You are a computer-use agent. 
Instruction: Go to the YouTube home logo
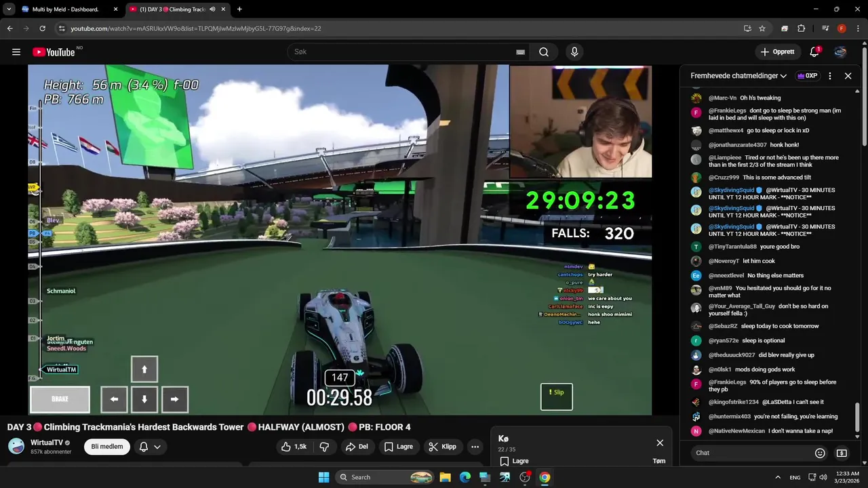pos(54,52)
